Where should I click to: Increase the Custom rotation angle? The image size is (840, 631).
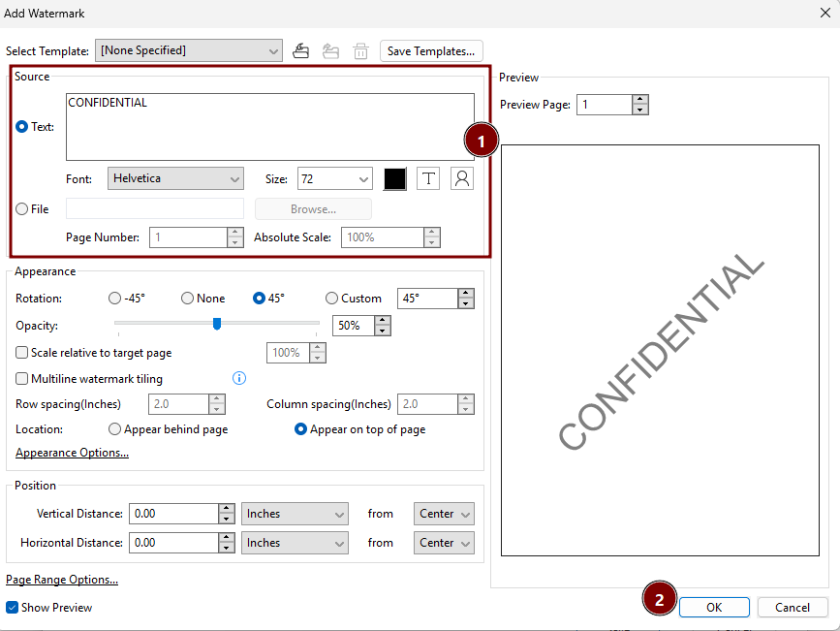466,294
